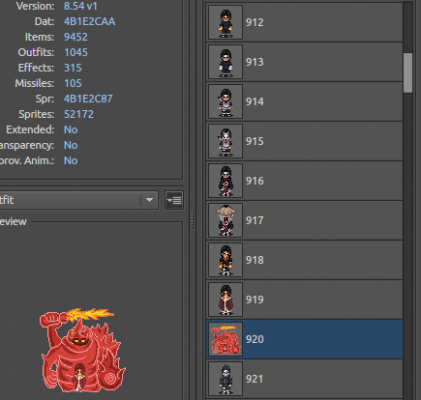Pick outfit 919 maroon robe sprite

click(x=225, y=300)
